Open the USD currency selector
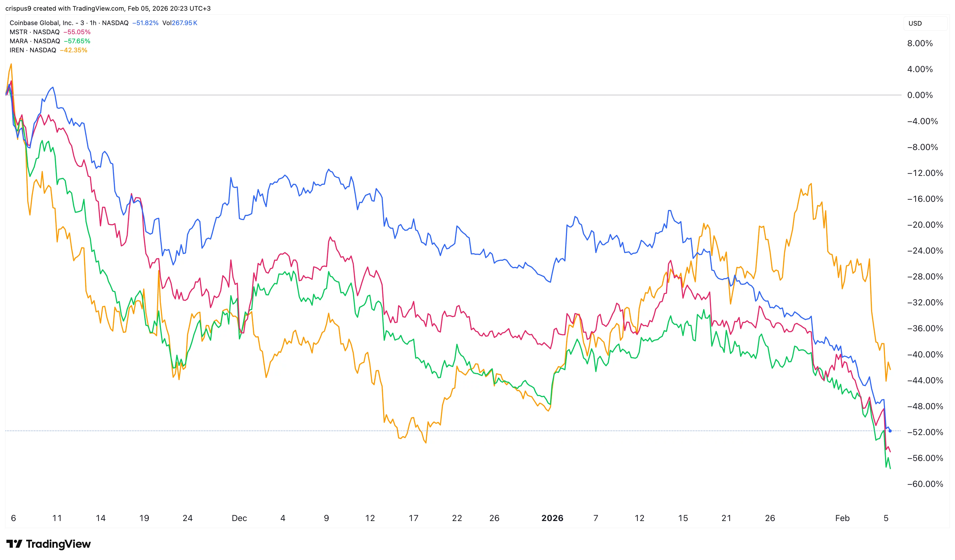This screenshot has height=560, width=955. pos(915,23)
